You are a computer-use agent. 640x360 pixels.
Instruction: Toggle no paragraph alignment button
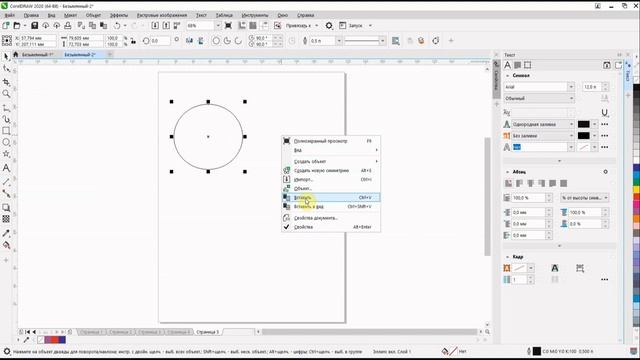point(509,183)
